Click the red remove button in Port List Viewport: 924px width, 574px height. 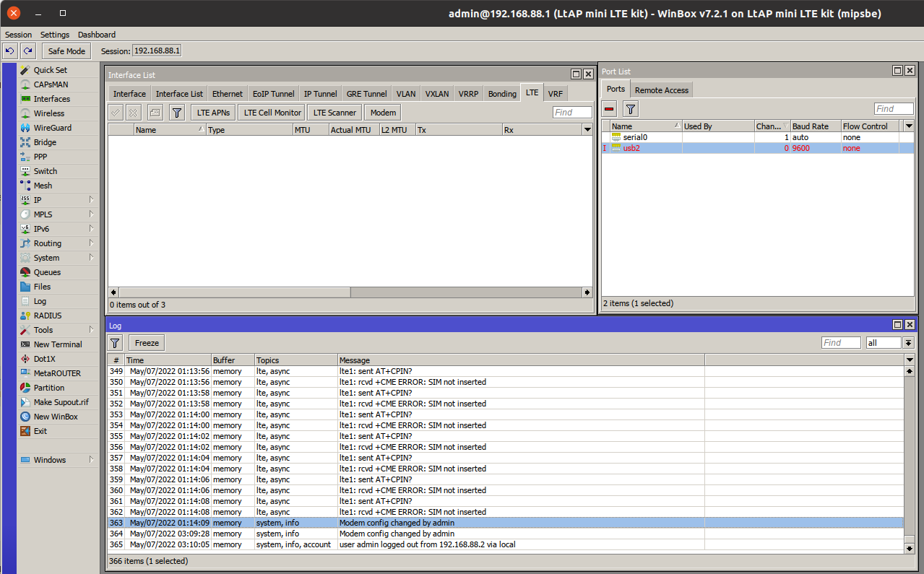point(609,109)
